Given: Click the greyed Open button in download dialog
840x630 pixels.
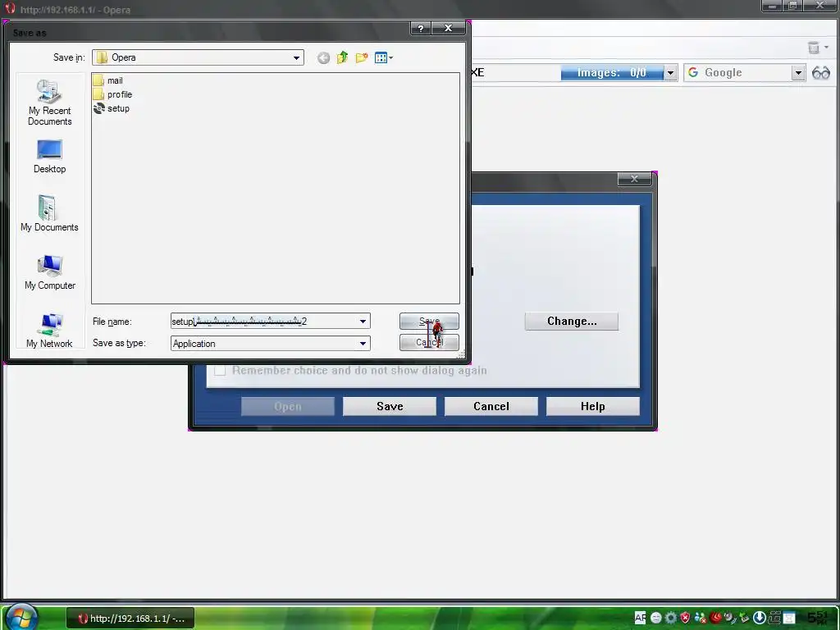Looking at the screenshot, I should click(288, 406).
